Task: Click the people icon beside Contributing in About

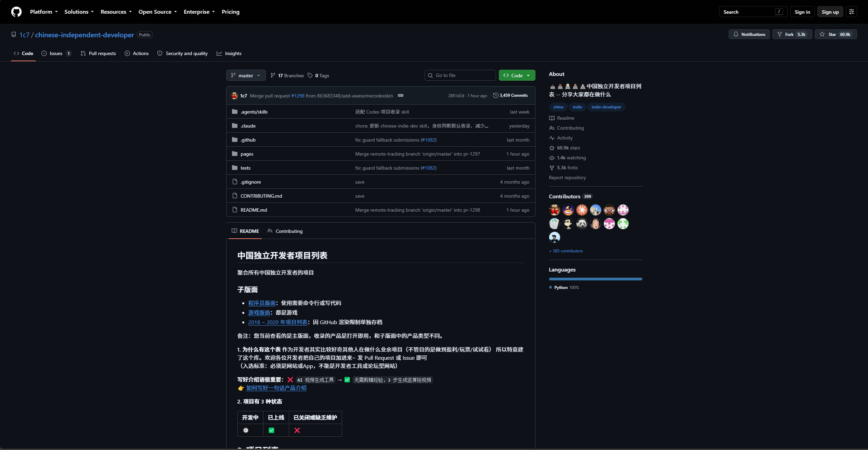Action: pyautogui.click(x=552, y=128)
